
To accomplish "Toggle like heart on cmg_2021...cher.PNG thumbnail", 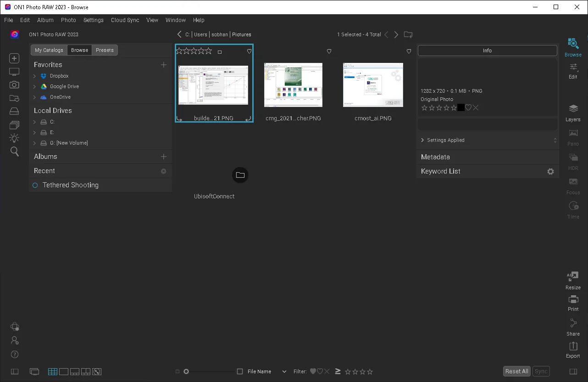I will [329, 51].
